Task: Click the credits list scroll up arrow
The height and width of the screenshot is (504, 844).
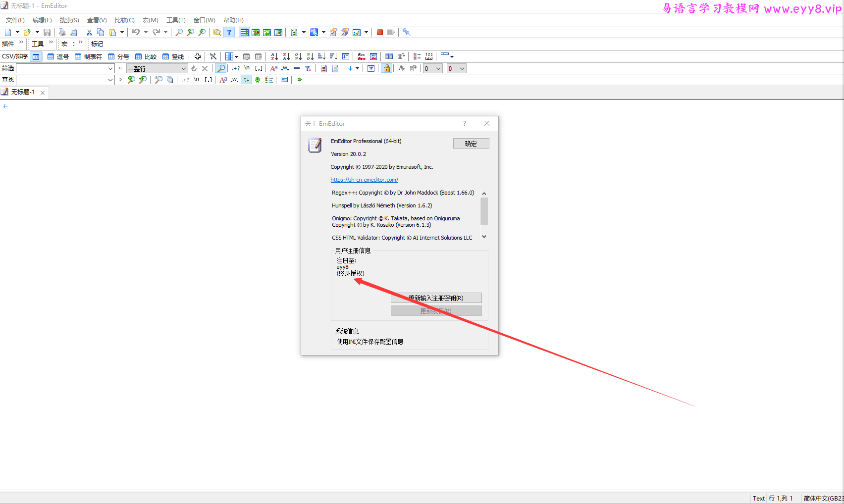Action: [x=484, y=194]
